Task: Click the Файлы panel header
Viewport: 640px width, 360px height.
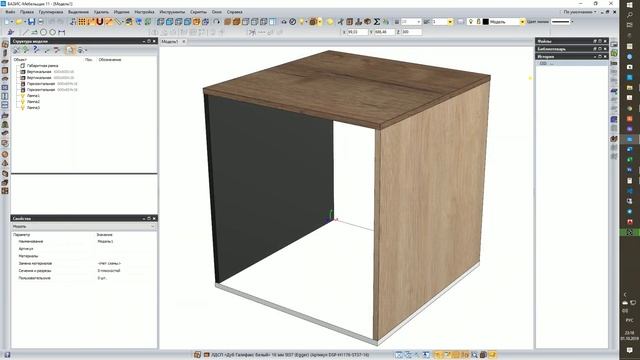Action: coord(571,41)
